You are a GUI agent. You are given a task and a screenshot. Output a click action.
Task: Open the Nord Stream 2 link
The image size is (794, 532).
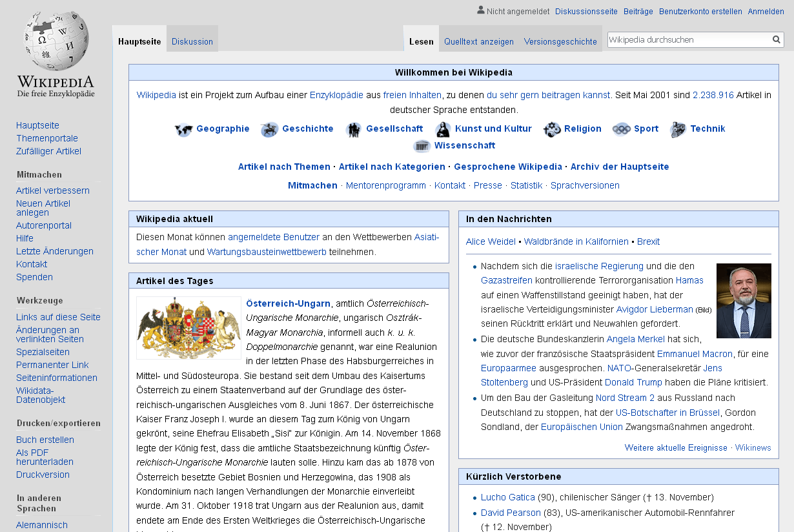point(625,398)
